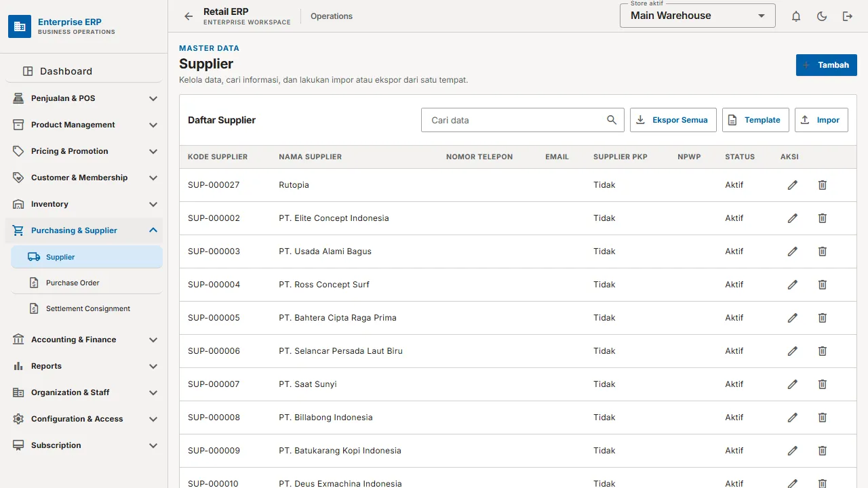The image size is (868, 488).
Task: Download the Template file
Action: click(755, 120)
